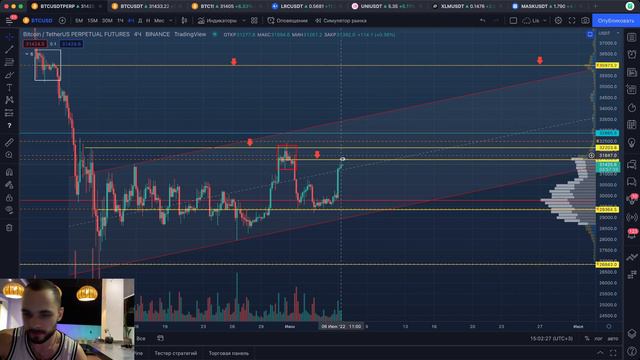This screenshot has width=640, height=360.
Task: Start the Симулятор рынка replay
Action: [340, 20]
